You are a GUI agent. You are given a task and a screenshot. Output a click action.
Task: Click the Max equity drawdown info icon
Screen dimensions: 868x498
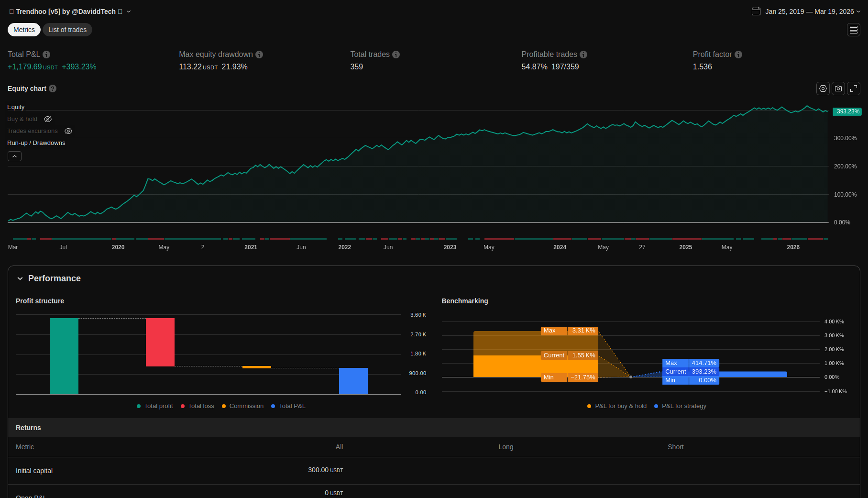click(259, 55)
